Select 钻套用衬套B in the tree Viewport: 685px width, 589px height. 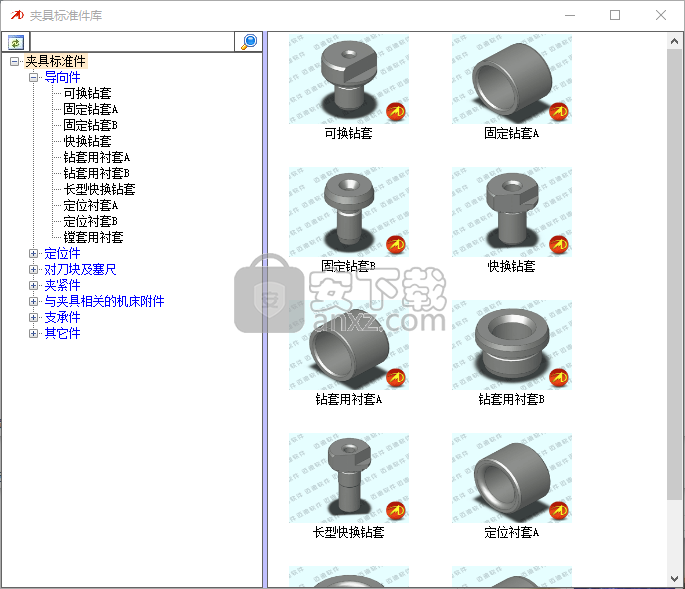pyautogui.click(x=97, y=173)
